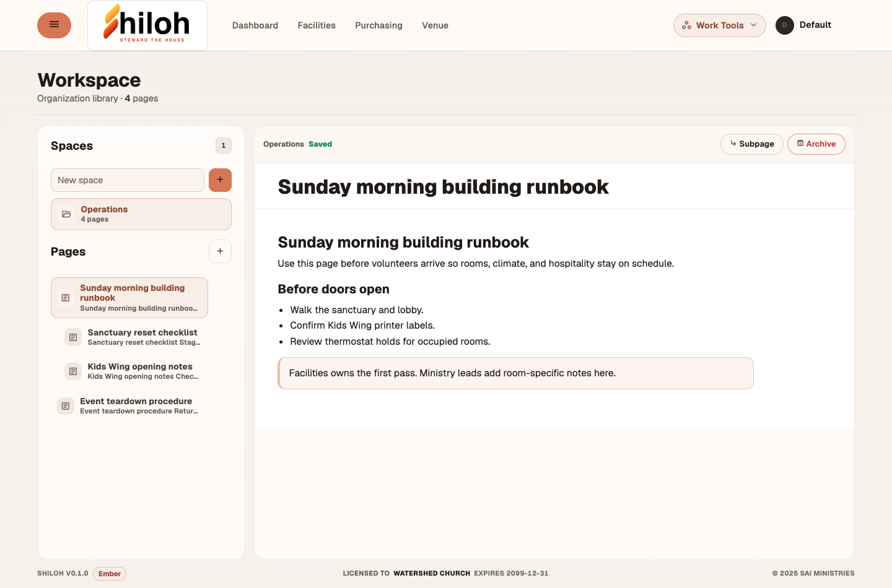This screenshot has width=892, height=588.
Task: Open the Sanctuary reset checklist page
Action: [133, 337]
